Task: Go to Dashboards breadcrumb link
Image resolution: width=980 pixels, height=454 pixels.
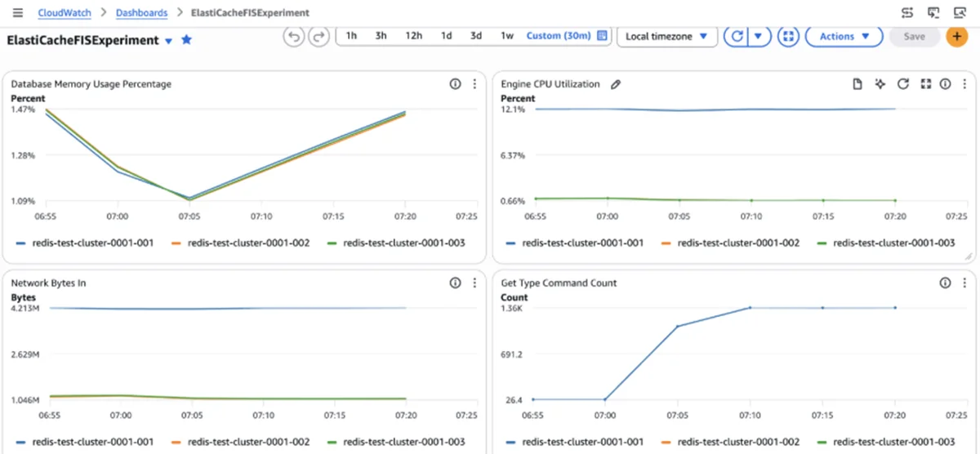Action: 142,13
